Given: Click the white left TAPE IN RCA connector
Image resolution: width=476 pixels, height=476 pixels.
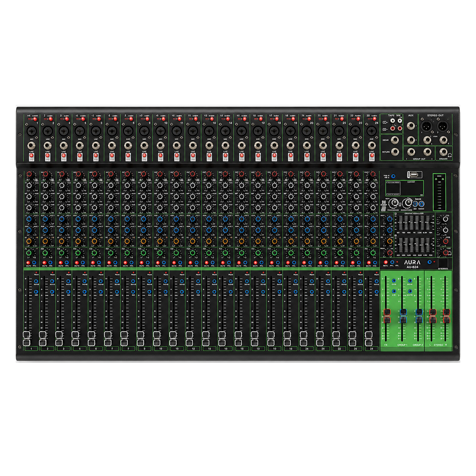Looking at the screenshot, I should tap(392, 121).
